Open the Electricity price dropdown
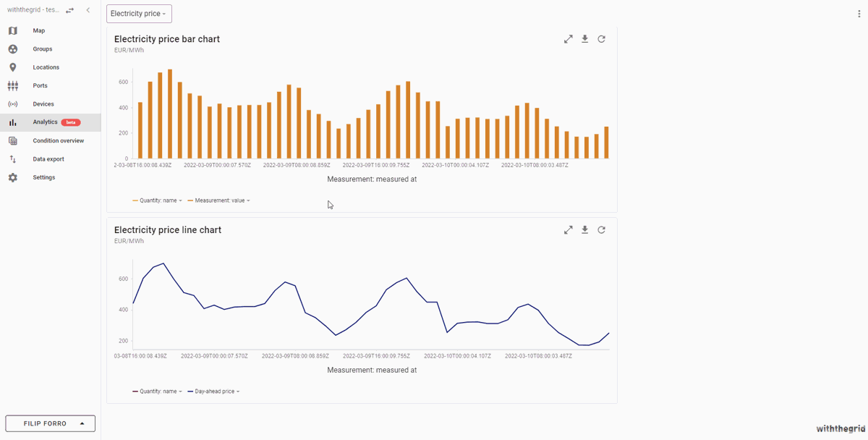 pyautogui.click(x=139, y=14)
